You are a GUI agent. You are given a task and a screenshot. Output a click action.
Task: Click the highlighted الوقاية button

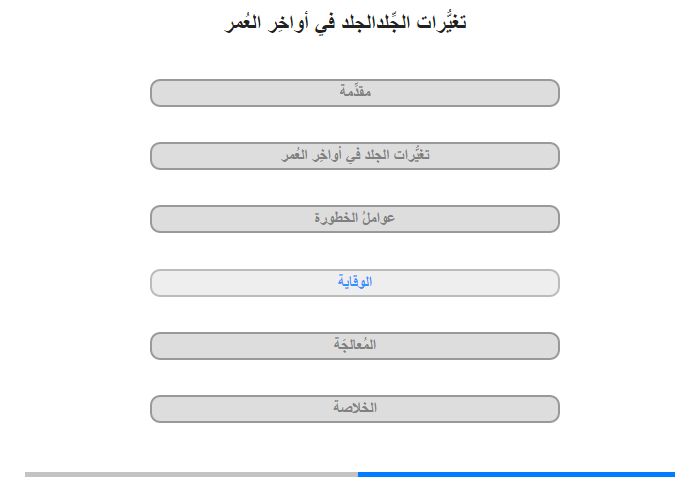355,283
